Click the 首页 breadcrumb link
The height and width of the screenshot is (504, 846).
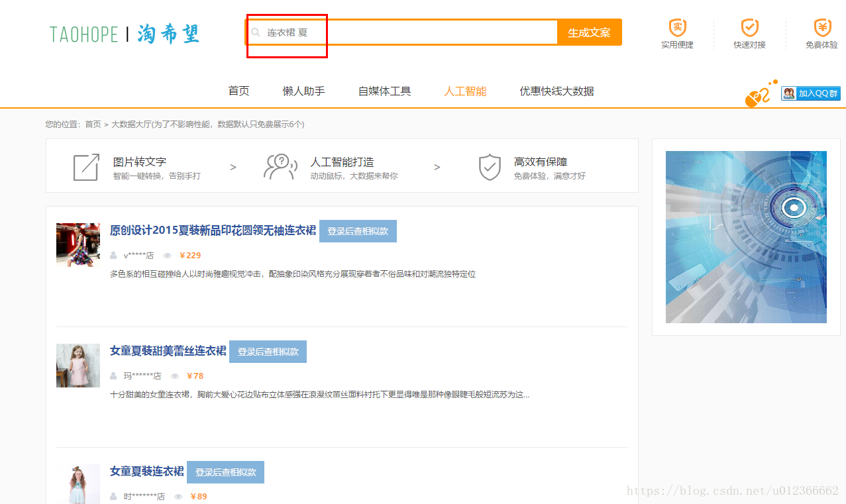93,124
